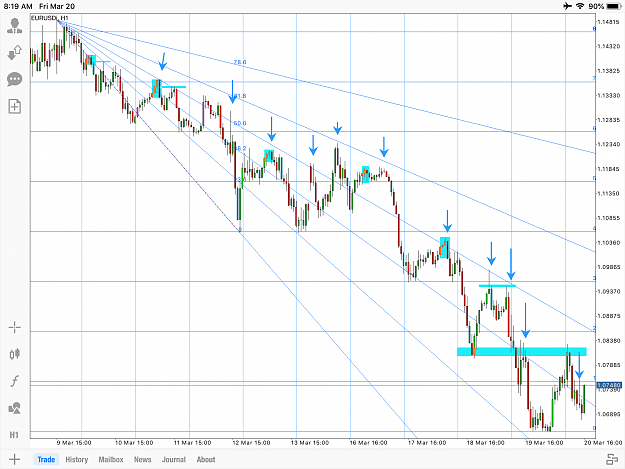This screenshot has height=469, width=625.
Task: Click the 9 Mar 15:00 time label
Action: coord(74,443)
